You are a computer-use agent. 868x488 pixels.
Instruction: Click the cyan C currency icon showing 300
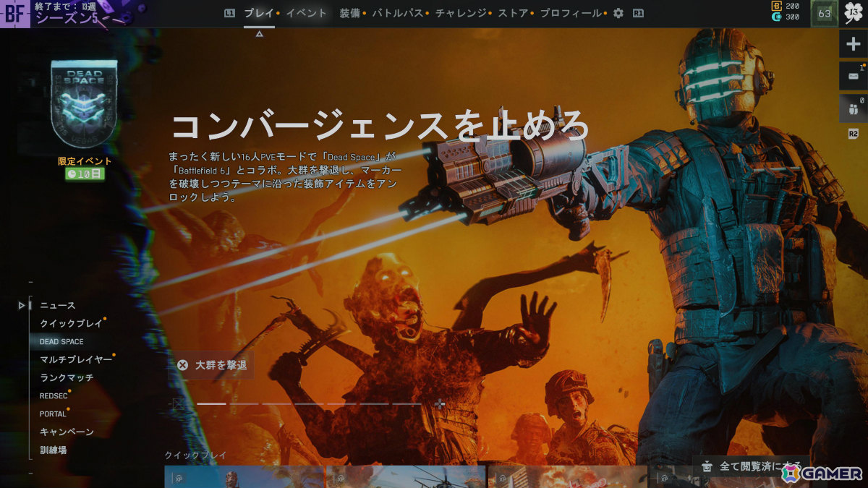776,17
